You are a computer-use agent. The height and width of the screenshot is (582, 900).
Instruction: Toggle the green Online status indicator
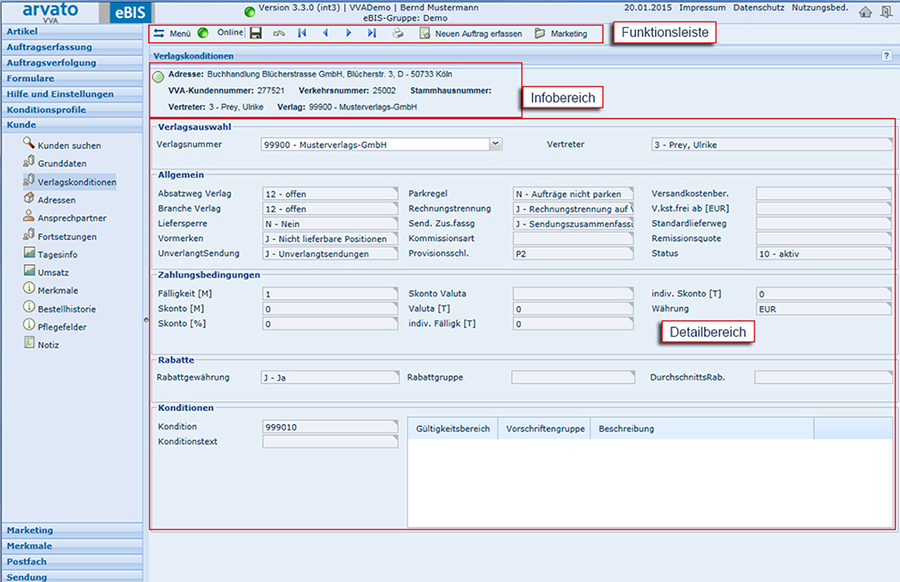click(203, 33)
